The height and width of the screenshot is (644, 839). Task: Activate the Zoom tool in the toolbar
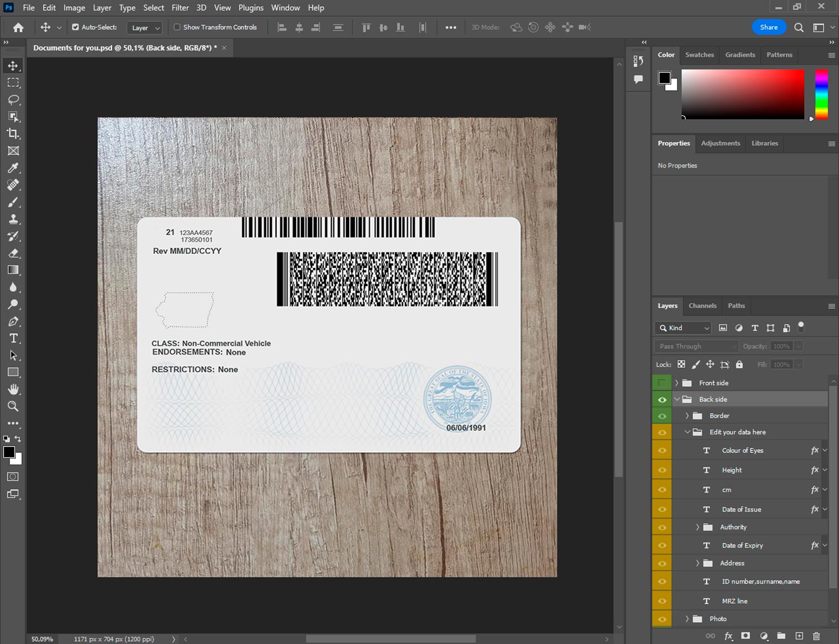coord(13,406)
